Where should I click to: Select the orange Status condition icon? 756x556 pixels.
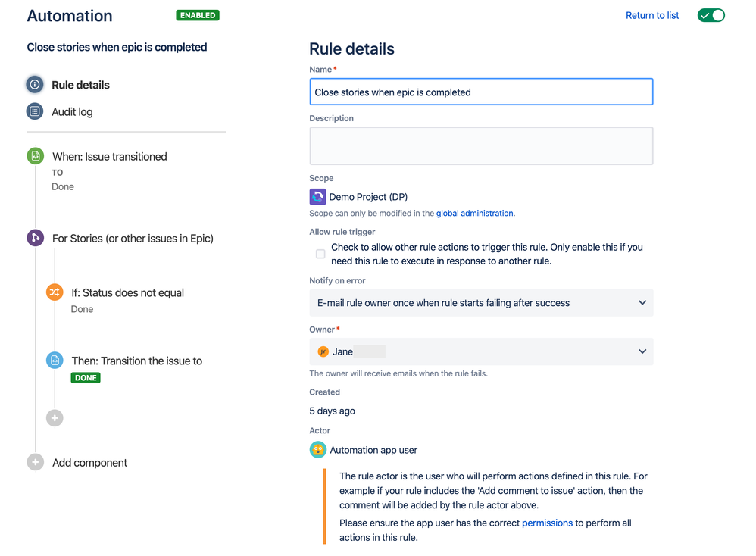(x=55, y=292)
